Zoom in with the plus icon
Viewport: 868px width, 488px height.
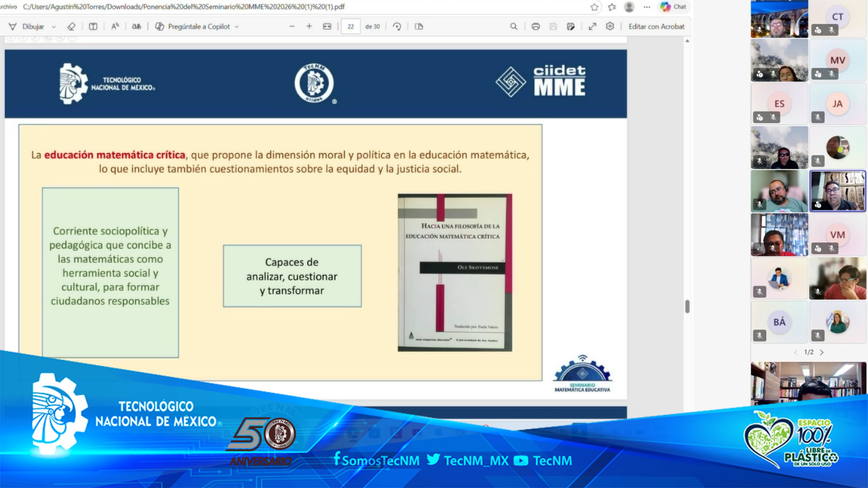[309, 27]
